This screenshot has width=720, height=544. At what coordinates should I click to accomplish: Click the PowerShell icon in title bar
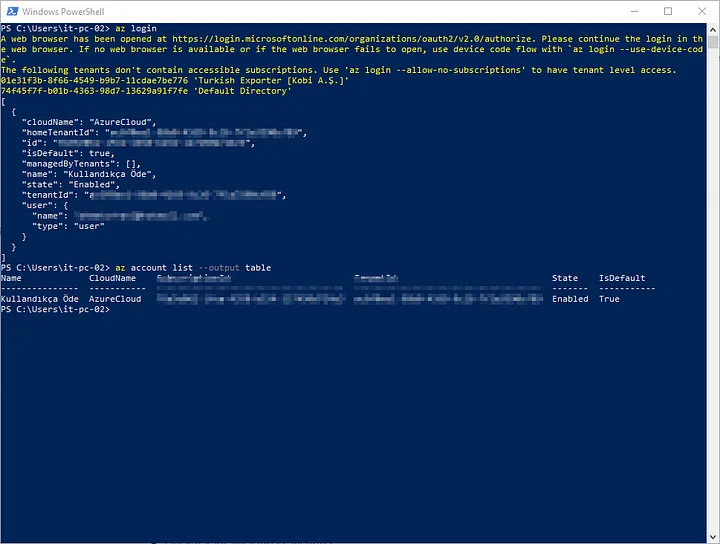pos(12,11)
